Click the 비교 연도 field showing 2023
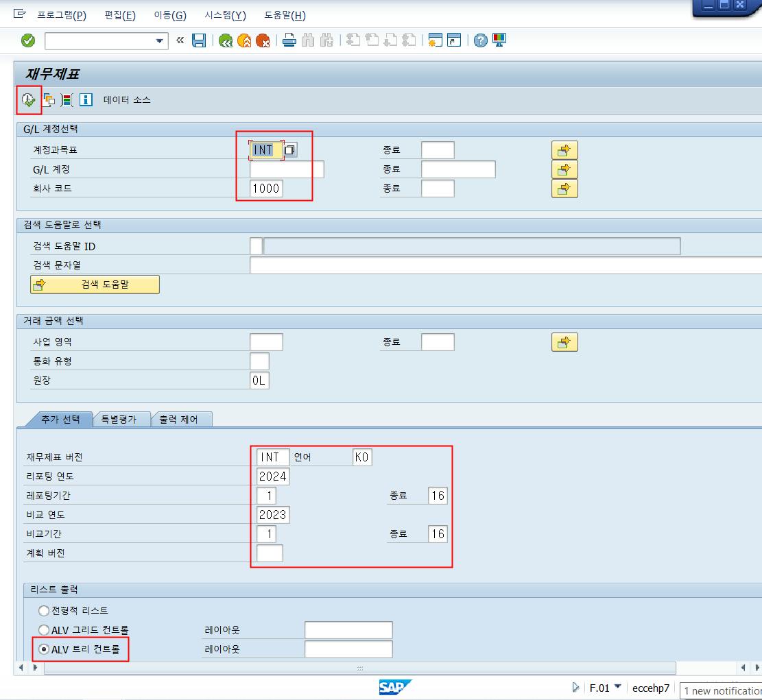 273,514
